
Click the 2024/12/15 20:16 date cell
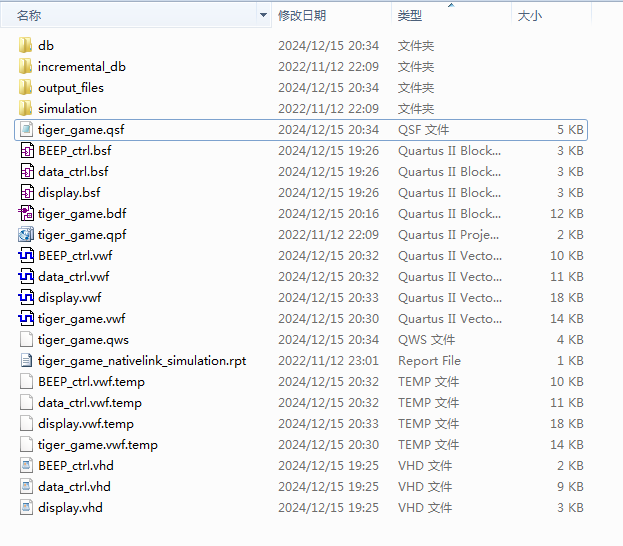pos(328,213)
